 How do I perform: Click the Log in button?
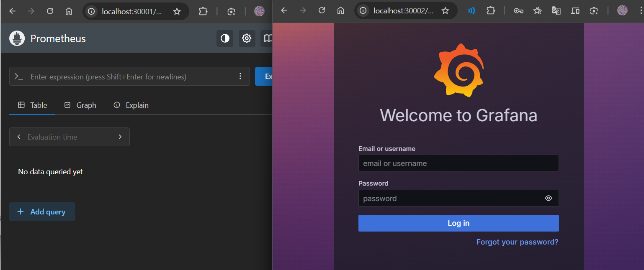[459, 223]
